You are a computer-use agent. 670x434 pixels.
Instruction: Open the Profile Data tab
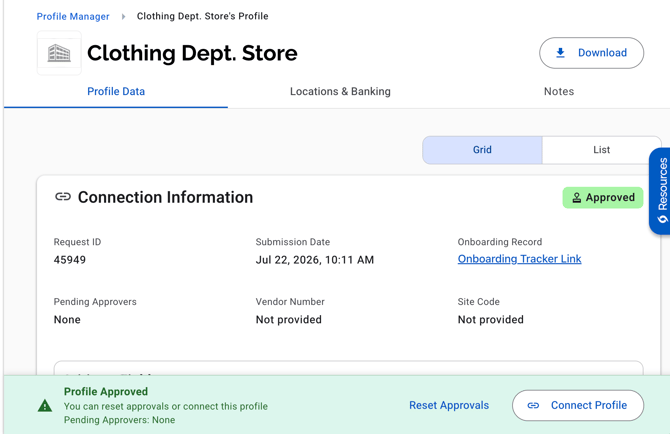coord(116,91)
